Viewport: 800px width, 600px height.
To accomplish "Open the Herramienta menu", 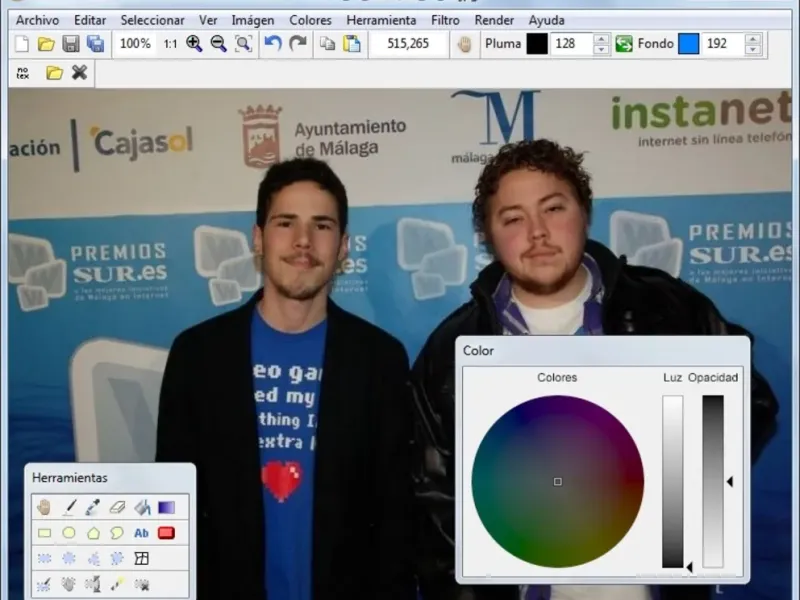I will tap(381, 20).
